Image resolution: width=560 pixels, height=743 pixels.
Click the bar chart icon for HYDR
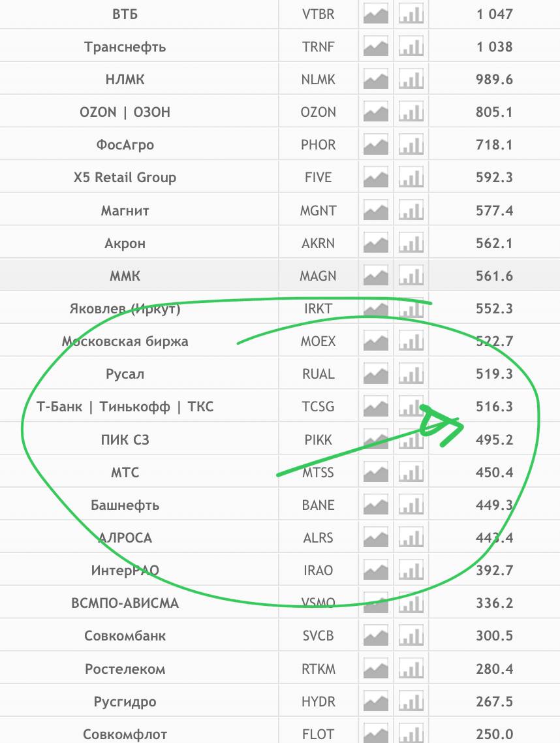411,702
